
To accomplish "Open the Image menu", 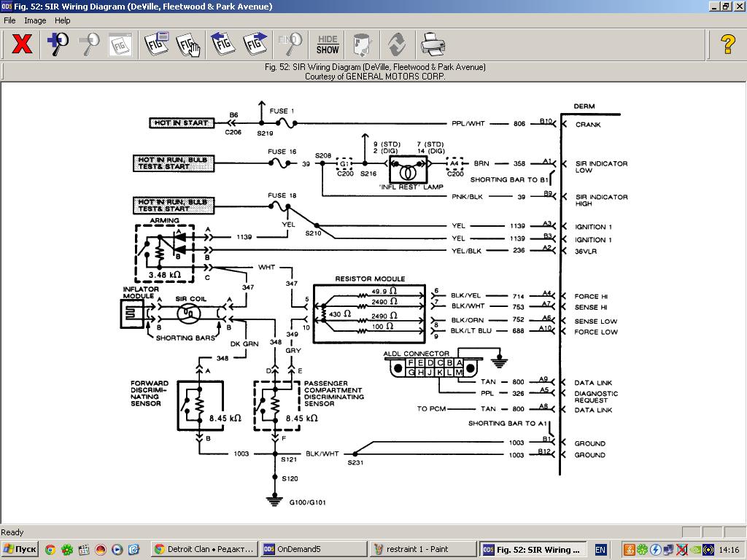I will click(35, 20).
